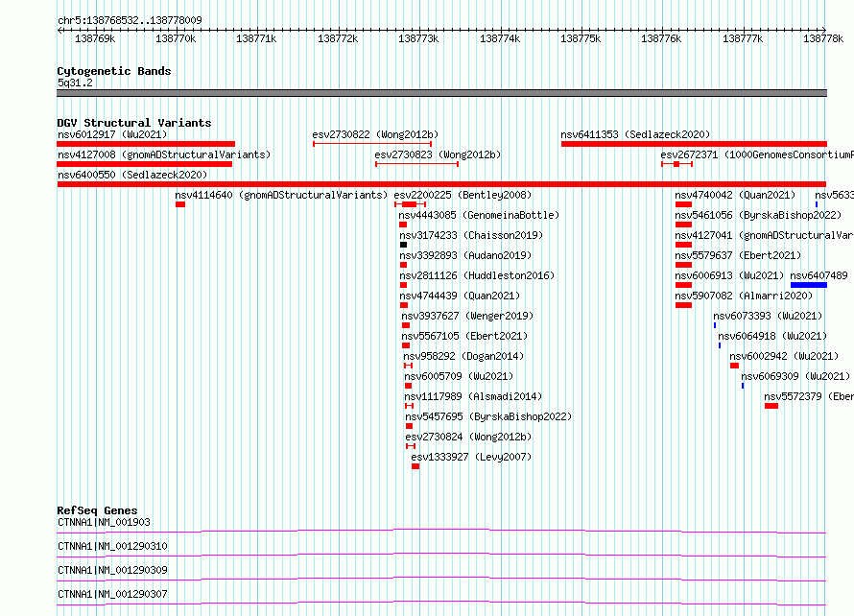This screenshot has height=616, width=854.
Task: Click the 138769k ruler tick label
Action: 95,38
